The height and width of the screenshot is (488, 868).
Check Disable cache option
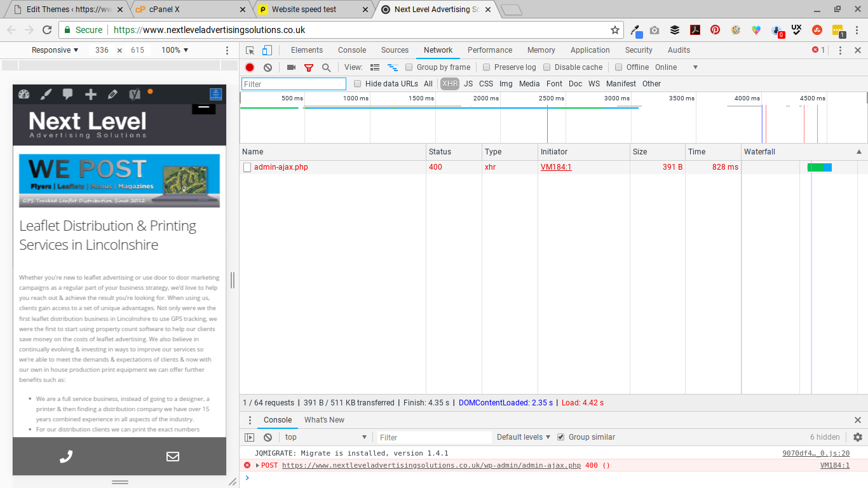pyautogui.click(x=546, y=67)
